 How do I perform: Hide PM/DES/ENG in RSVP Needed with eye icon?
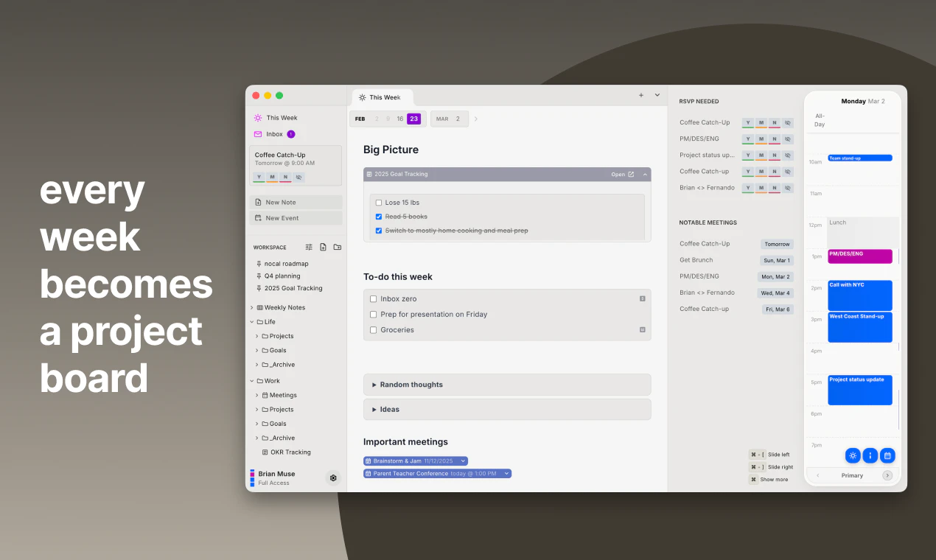[x=788, y=139]
